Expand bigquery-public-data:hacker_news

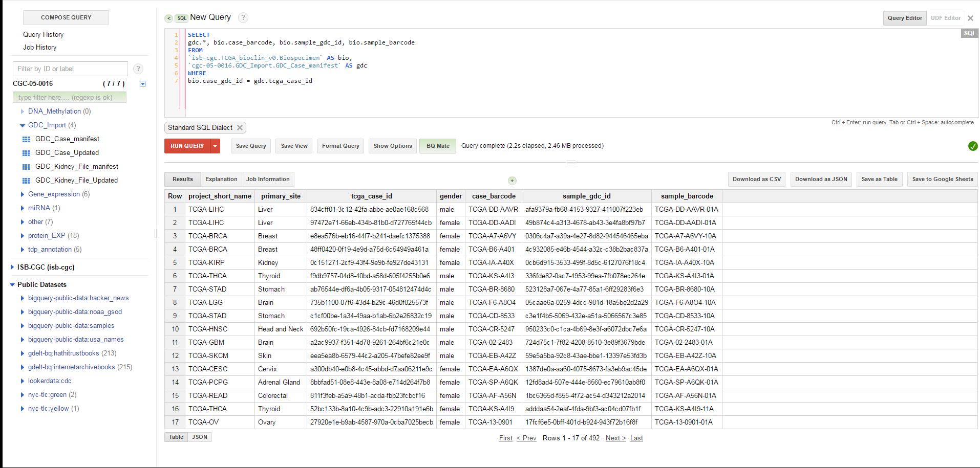pos(22,298)
